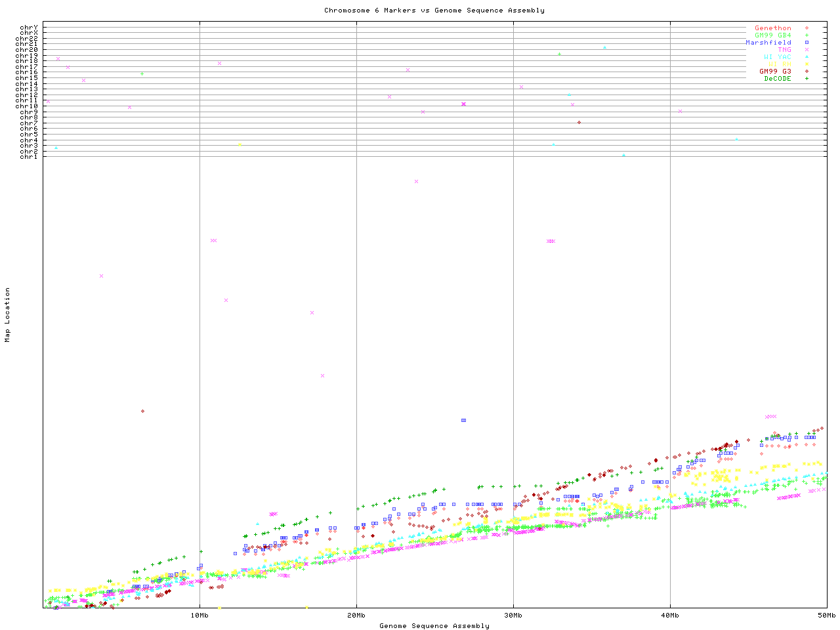This screenshot has width=840, height=630.
Task: Click the 30Mb x-axis tick label
Action: [513, 616]
